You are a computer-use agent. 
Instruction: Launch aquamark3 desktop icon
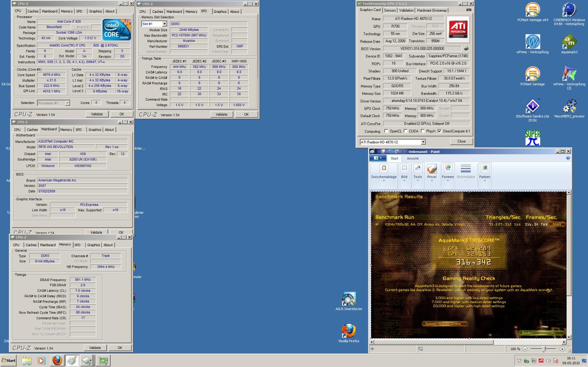click(569, 44)
